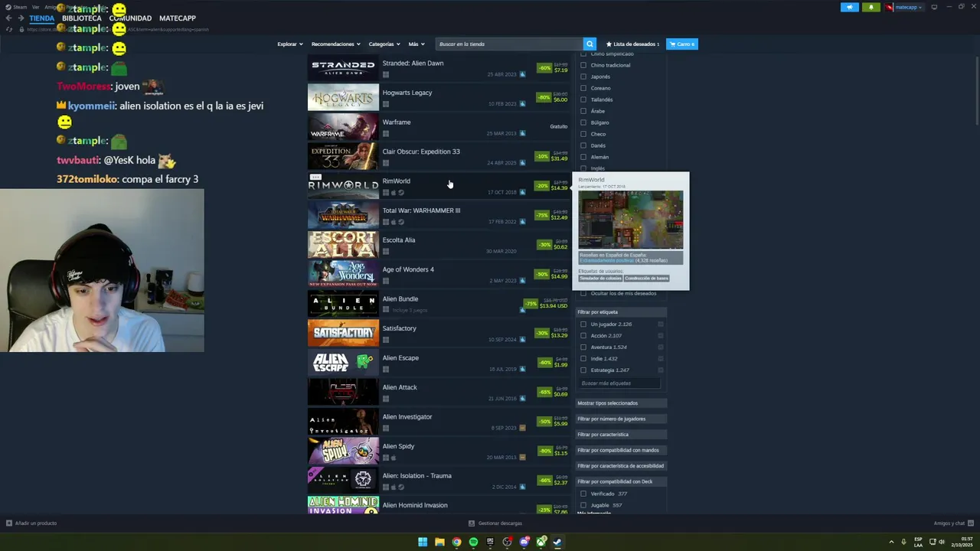Open the Steam display mode monitor icon
The width and height of the screenshot is (980, 551).
[934, 7]
